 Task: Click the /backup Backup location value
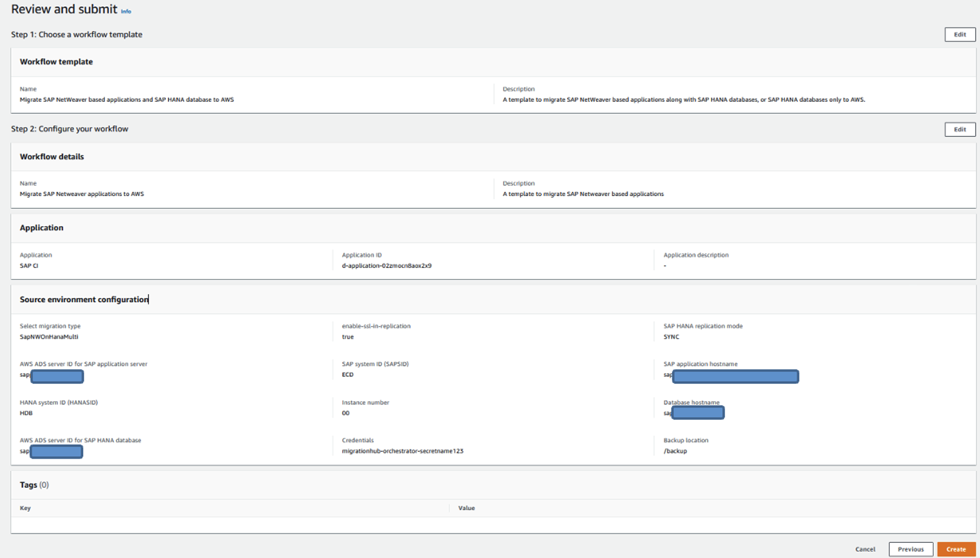tap(675, 451)
